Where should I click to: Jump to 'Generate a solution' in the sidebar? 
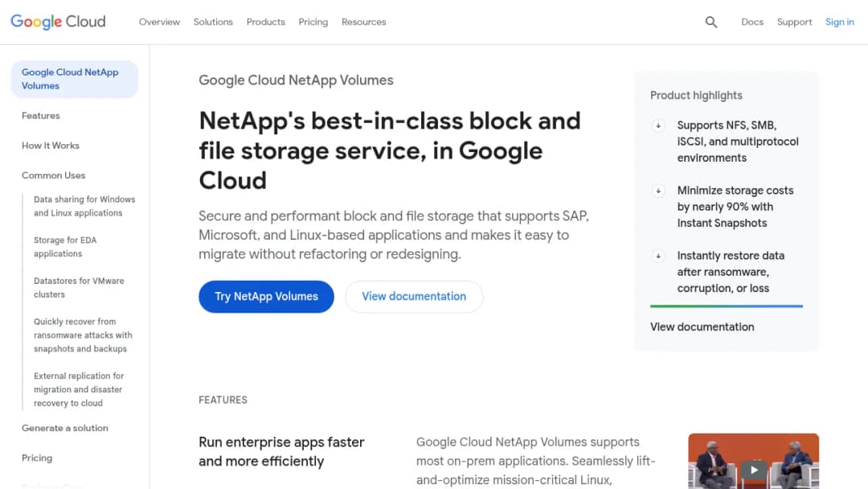pyautogui.click(x=65, y=428)
